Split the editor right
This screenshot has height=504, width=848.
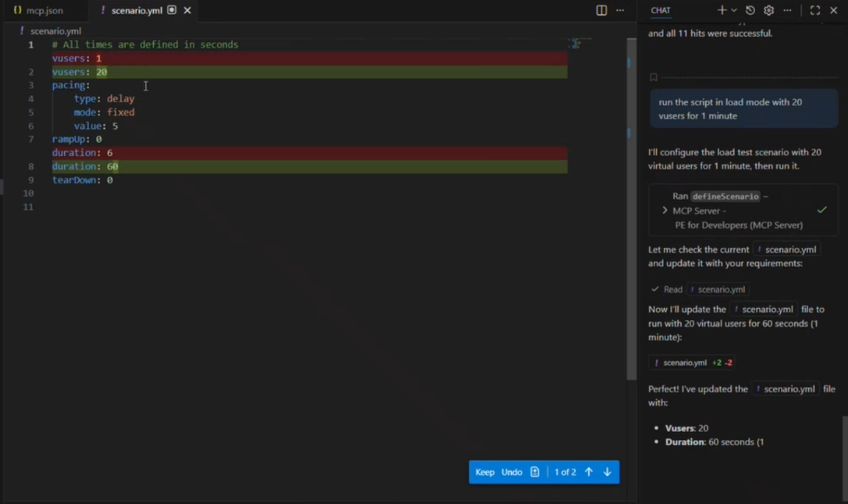pyautogui.click(x=601, y=10)
